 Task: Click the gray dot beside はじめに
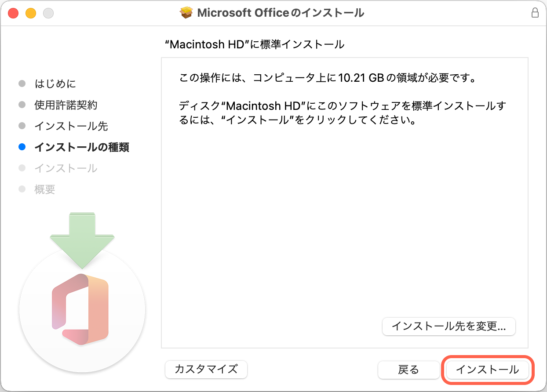click(x=22, y=83)
